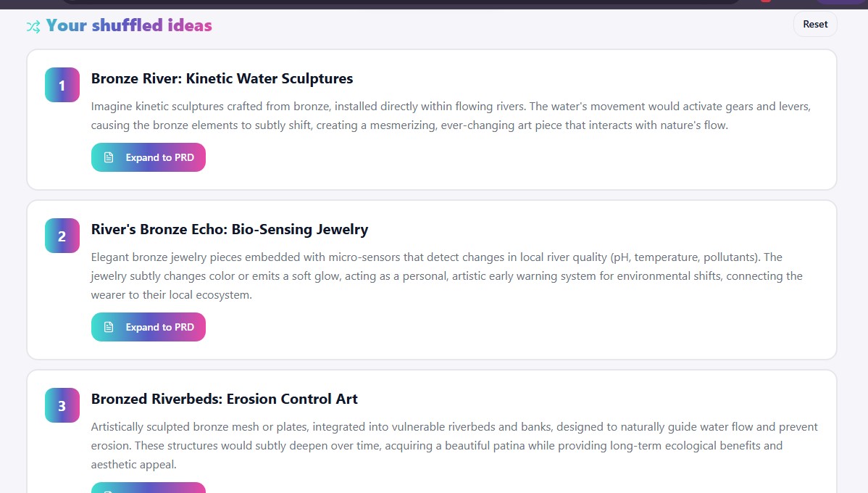Image resolution: width=868 pixels, height=493 pixels.
Task: Click the dark input bar at the top
Action: click(x=406, y=3)
